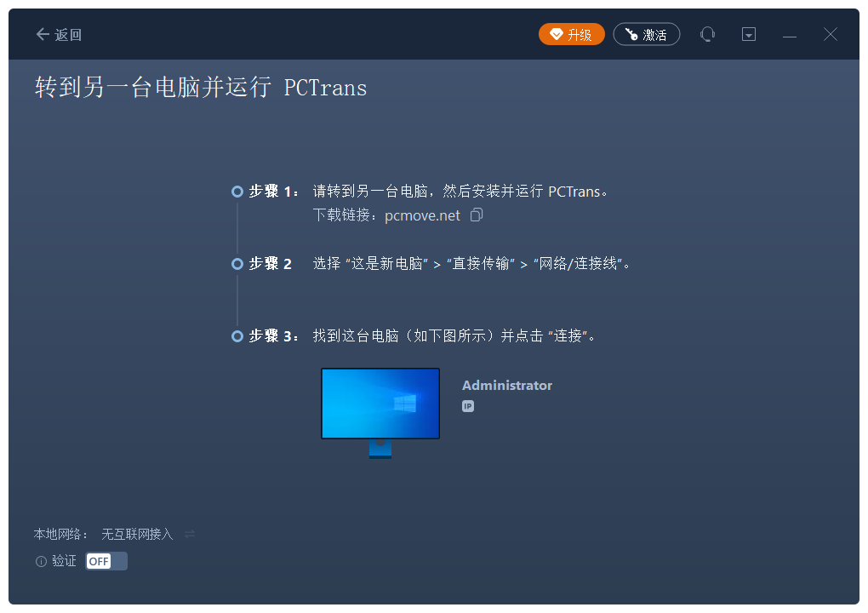
Task: Close the PCTrans window
Action: click(831, 34)
